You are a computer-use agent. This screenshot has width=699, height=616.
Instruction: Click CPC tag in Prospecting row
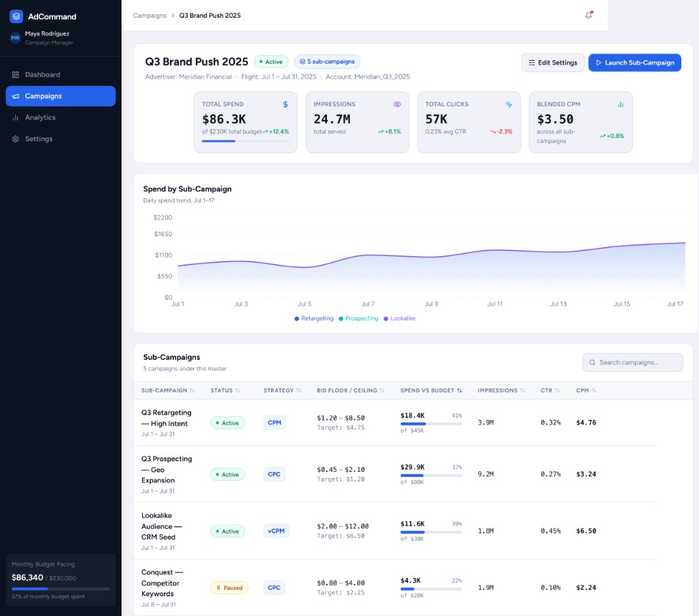pos(274,474)
